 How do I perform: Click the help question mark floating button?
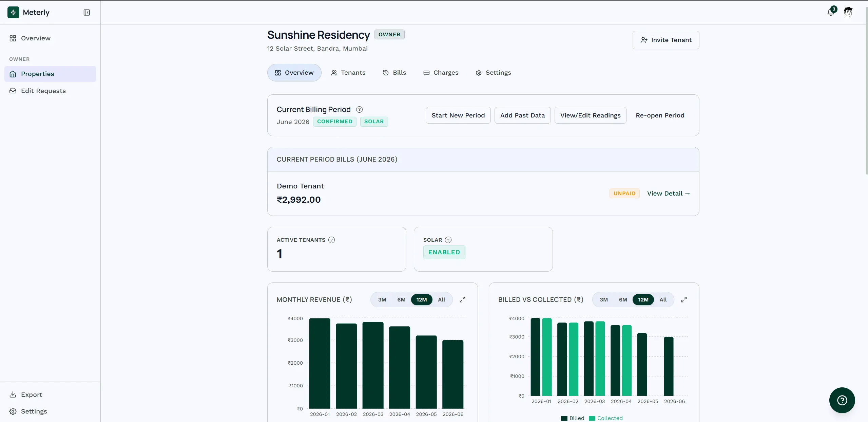tap(842, 400)
